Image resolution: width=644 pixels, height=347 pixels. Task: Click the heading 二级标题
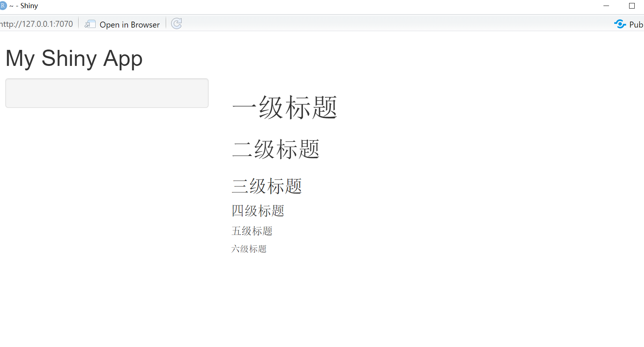tap(276, 149)
